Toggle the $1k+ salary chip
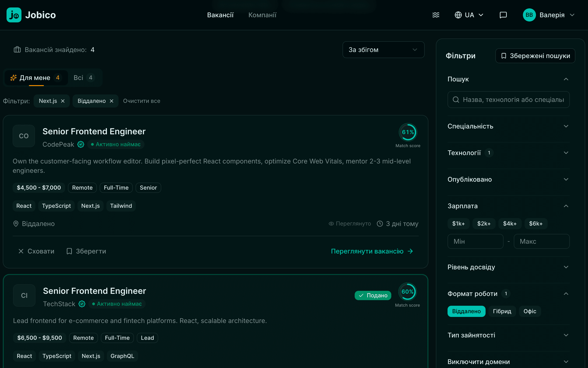Screen dimensions: 588x368 pyautogui.click(x=458, y=224)
